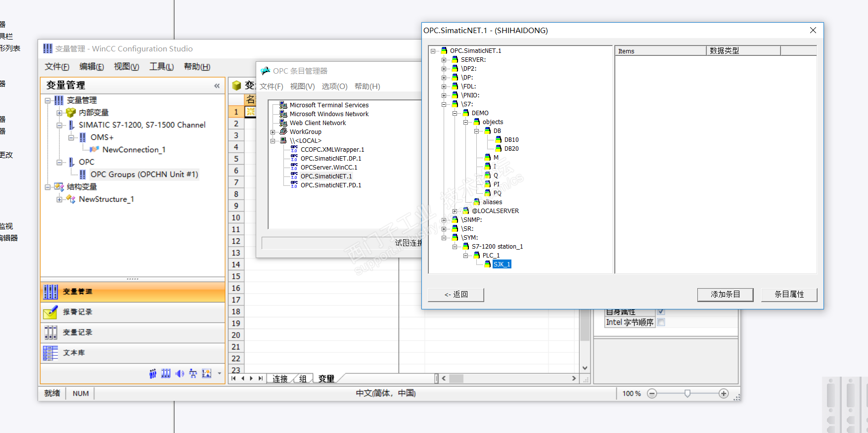Collapse the \S7: node in the OPC browser
Screen dimensions: 868x433
pos(444,104)
